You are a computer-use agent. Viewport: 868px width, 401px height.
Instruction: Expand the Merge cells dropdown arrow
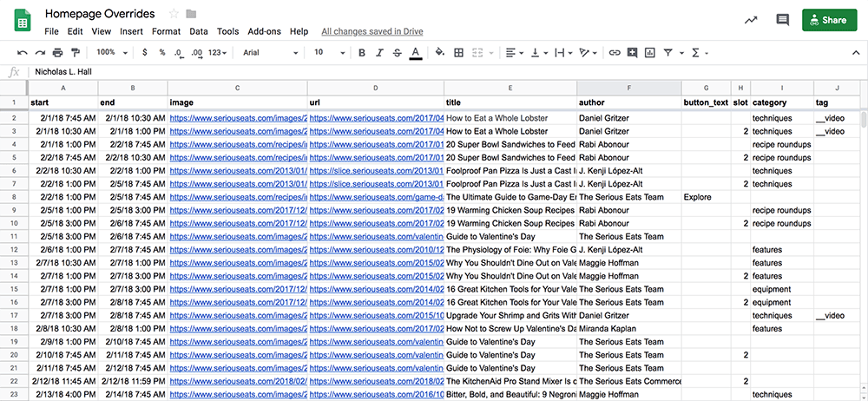[491, 53]
